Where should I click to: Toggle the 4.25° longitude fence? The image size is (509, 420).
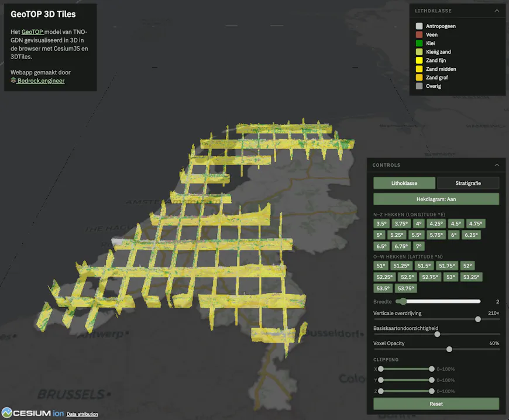[436, 223]
